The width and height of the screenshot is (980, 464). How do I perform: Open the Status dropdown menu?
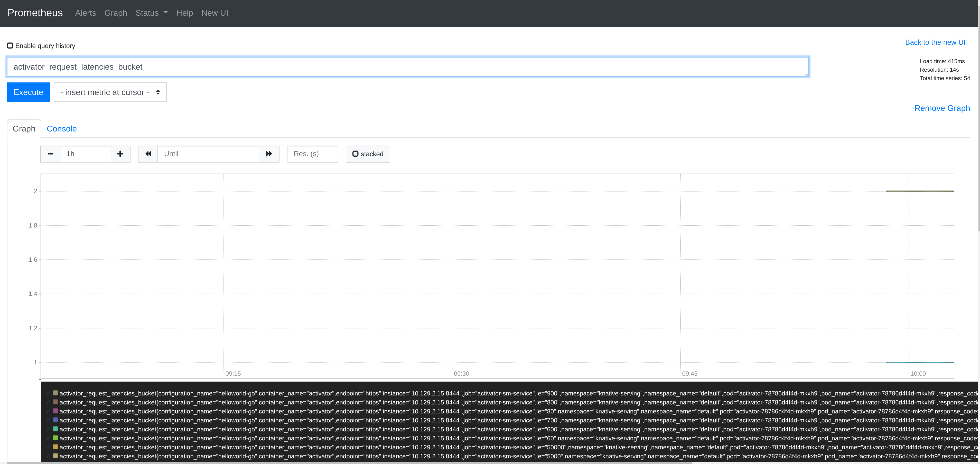151,13
